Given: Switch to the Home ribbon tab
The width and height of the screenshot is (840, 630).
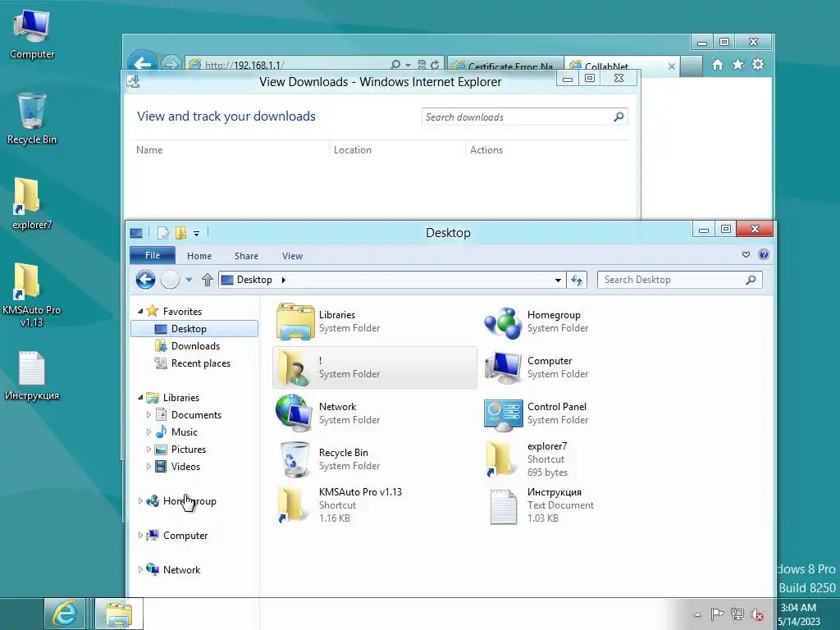Looking at the screenshot, I should 199,256.
